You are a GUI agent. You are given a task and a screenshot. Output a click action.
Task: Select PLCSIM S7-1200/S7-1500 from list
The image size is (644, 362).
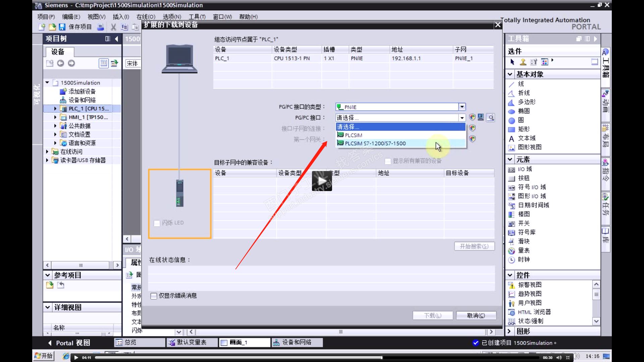[375, 143]
